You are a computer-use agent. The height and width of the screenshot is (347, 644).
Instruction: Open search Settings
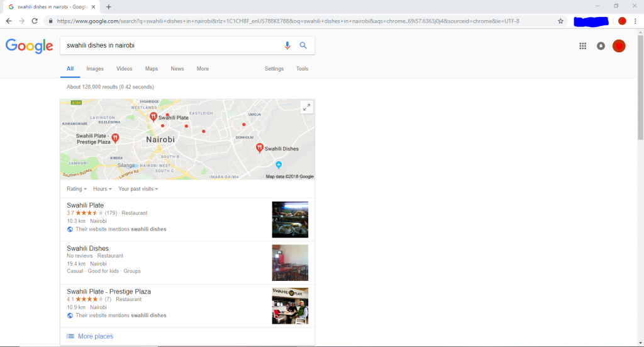coord(274,69)
